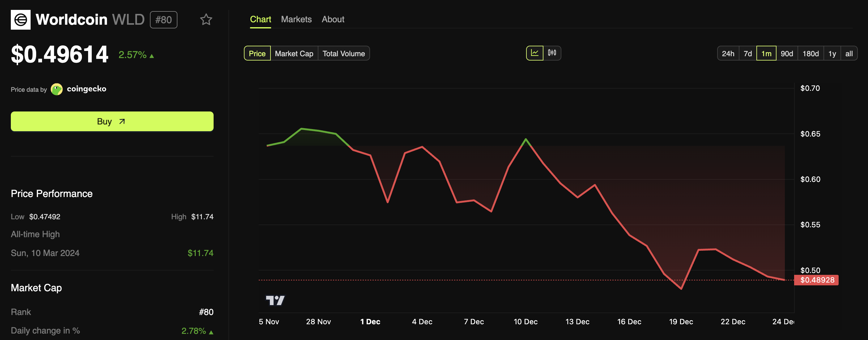
Task: Select the Price chart mode
Action: coord(257,53)
